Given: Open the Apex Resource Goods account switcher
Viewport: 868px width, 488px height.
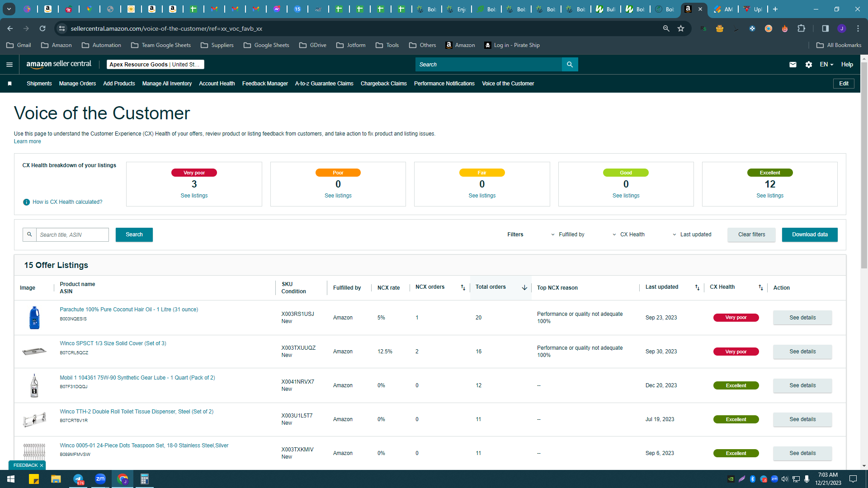Looking at the screenshot, I should (155, 65).
